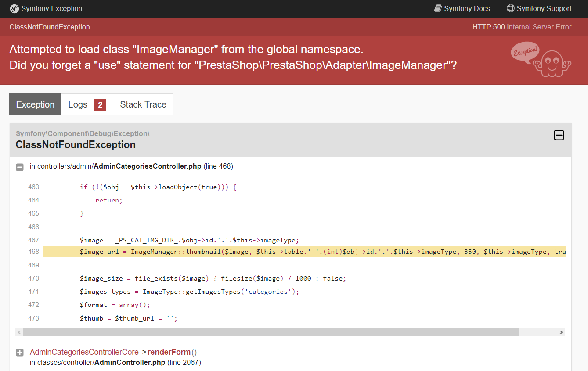Click the renderForm method name
This screenshot has width=588, height=371.
(169, 352)
